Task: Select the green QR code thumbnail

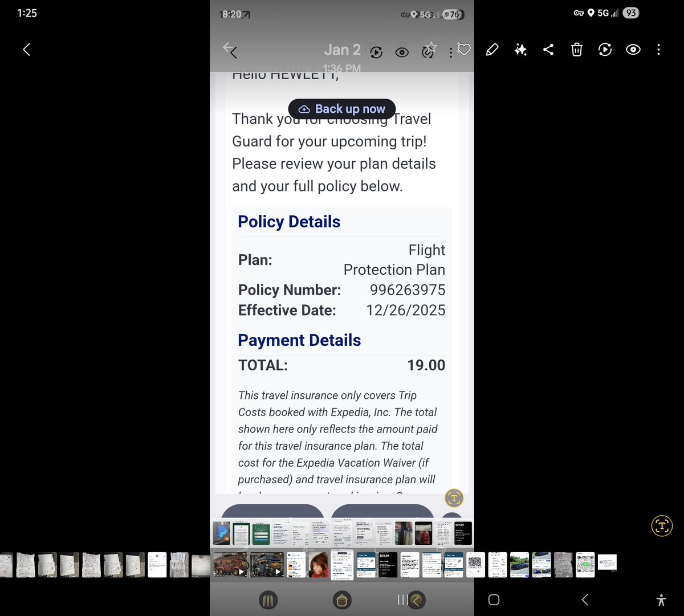Action: point(585,565)
